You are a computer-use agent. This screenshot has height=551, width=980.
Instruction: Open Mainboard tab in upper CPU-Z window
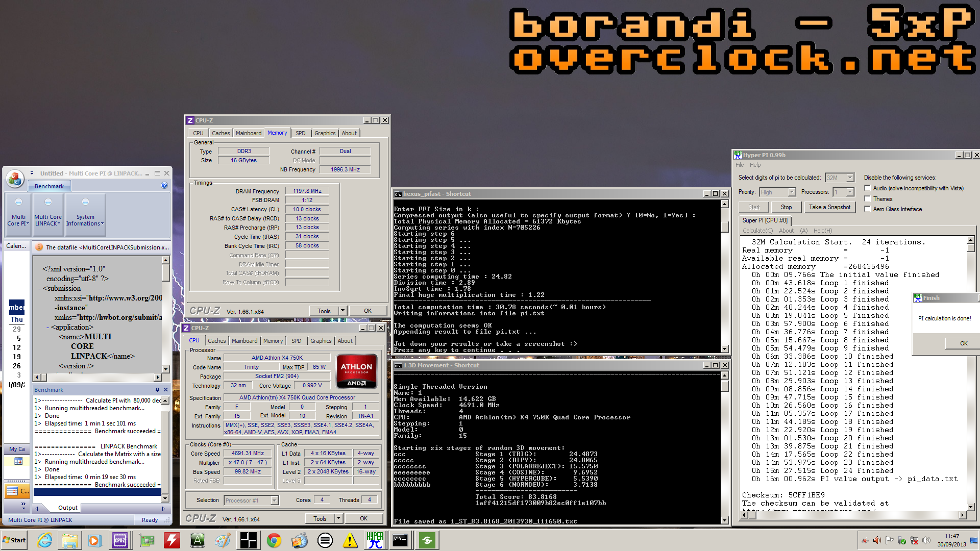click(x=249, y=133)
